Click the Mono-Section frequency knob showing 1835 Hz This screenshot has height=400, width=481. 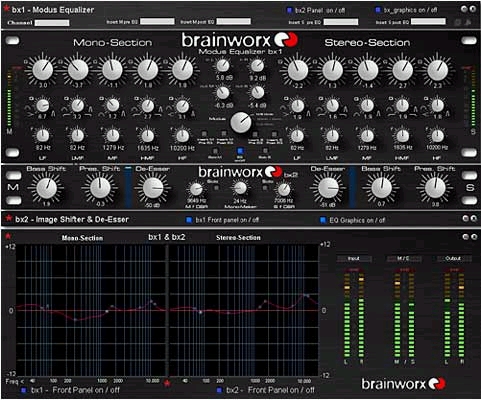[148, 136]
